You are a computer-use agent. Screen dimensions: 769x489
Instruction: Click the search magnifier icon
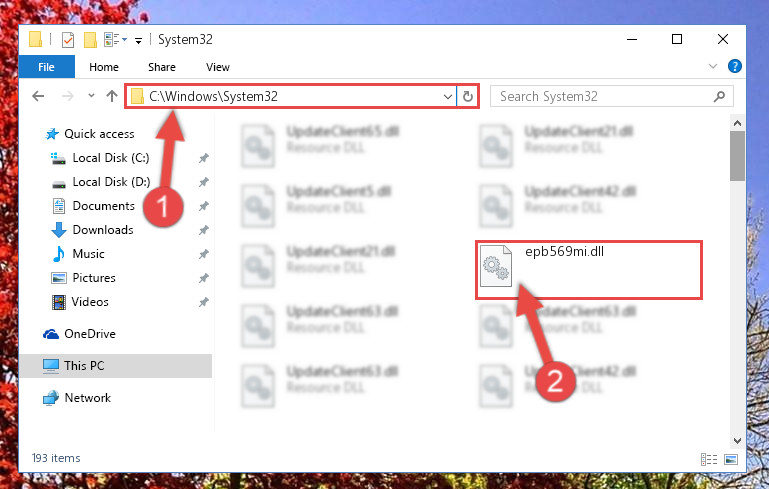coord(719,97)
